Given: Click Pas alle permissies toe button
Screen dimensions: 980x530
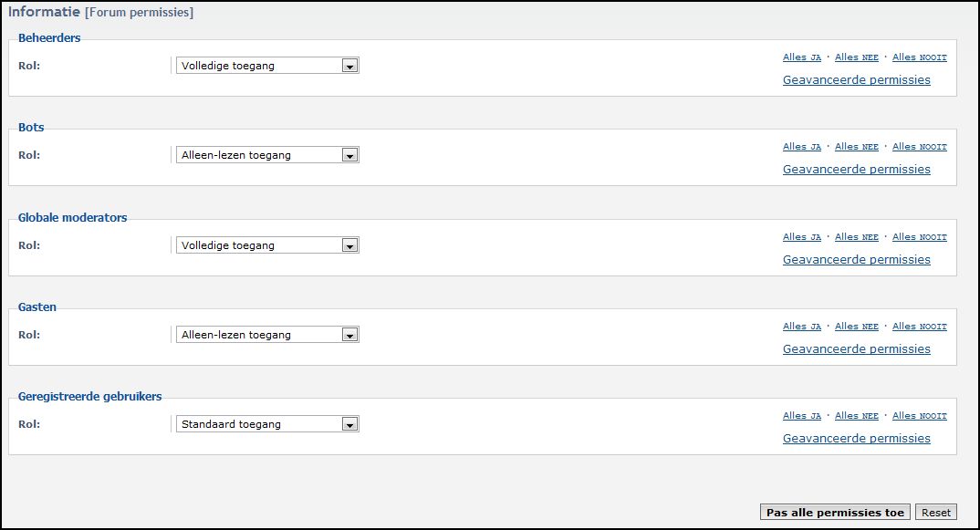Looking at the screenshot, I should [835, 513].
